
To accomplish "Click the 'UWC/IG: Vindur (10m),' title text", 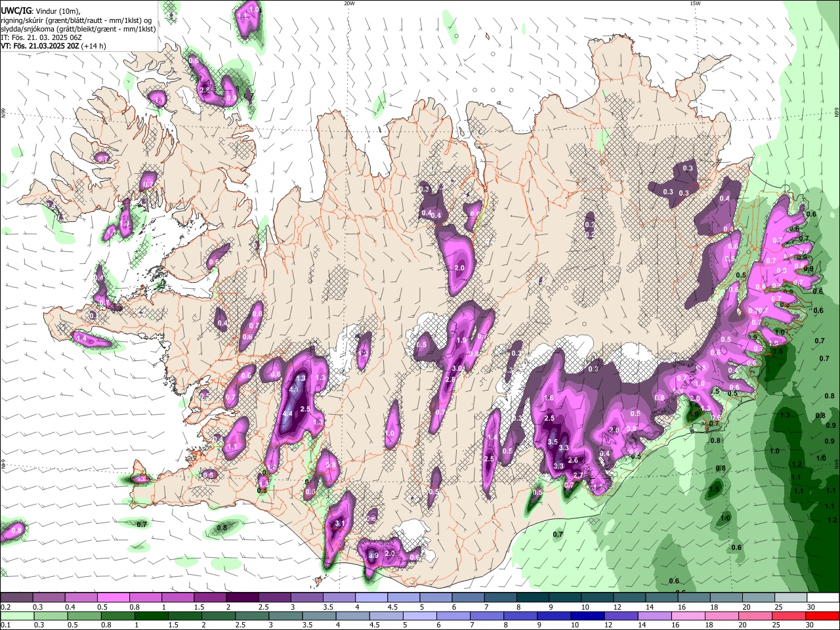I will pos(41,11).
